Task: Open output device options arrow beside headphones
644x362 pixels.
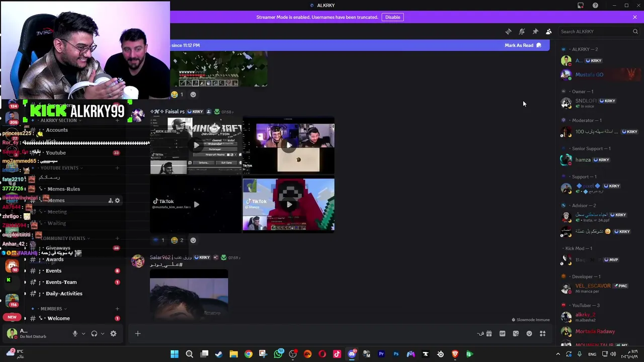Action: (x=103, y=333)
